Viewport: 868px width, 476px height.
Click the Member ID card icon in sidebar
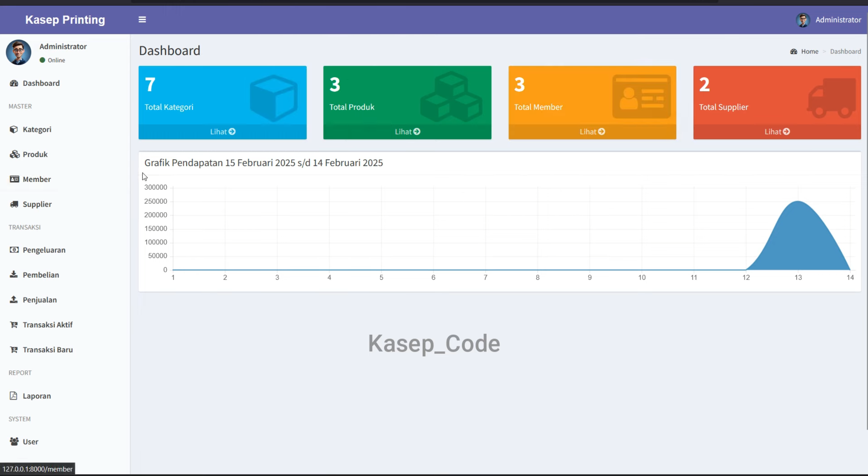point(14,179)
